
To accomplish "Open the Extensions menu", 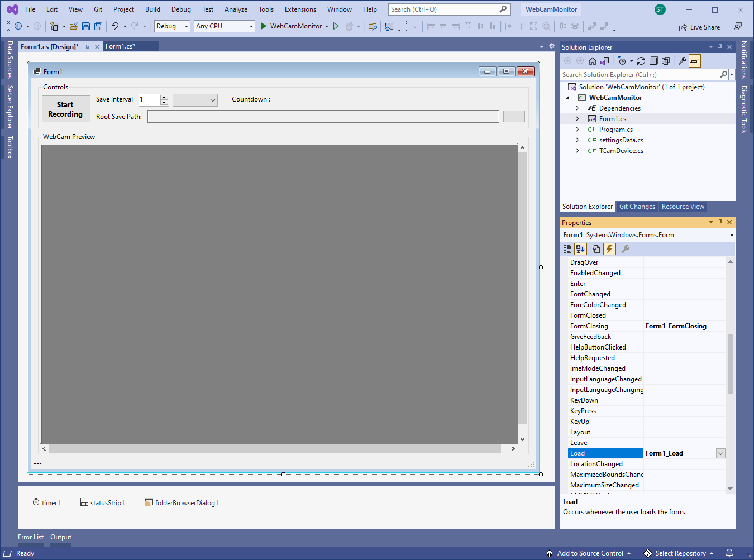I will (x=300, y=9).
